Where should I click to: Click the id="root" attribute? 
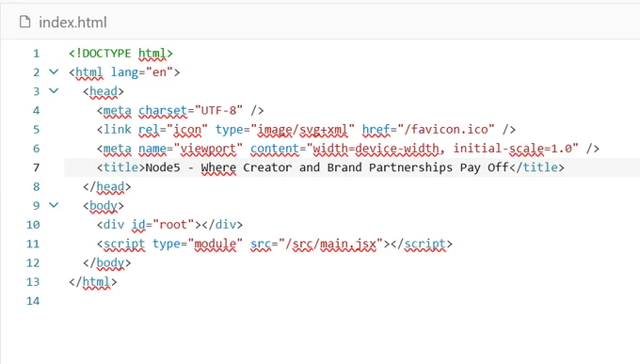[163, 225]
